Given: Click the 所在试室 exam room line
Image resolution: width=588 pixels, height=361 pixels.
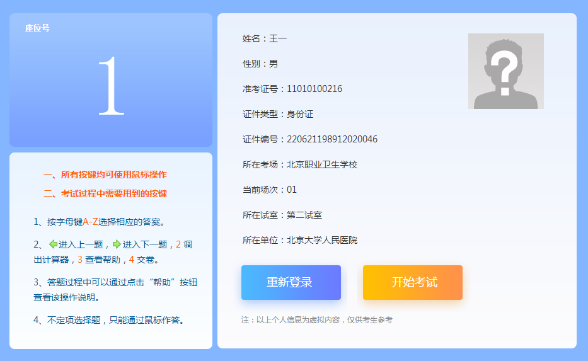Looking at the screenshot, I should 282,215.
